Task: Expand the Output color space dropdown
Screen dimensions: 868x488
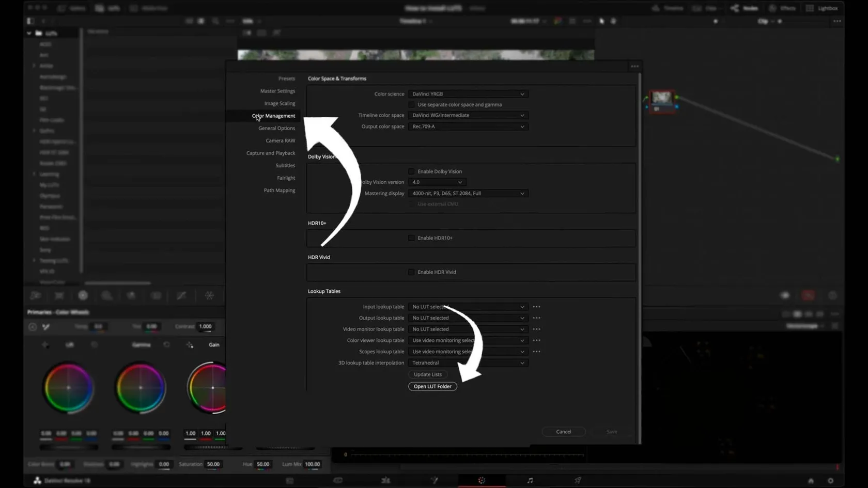Action: pyautogui.click(x=468, y=127)
